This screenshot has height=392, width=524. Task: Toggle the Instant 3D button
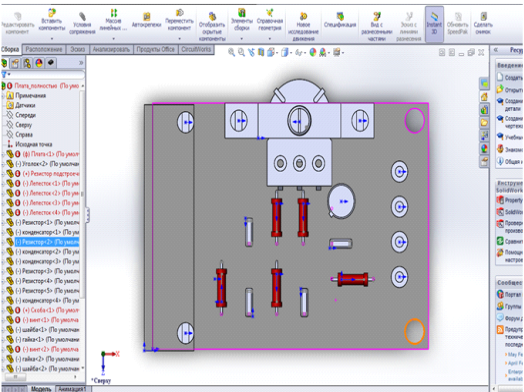point(434,24)
